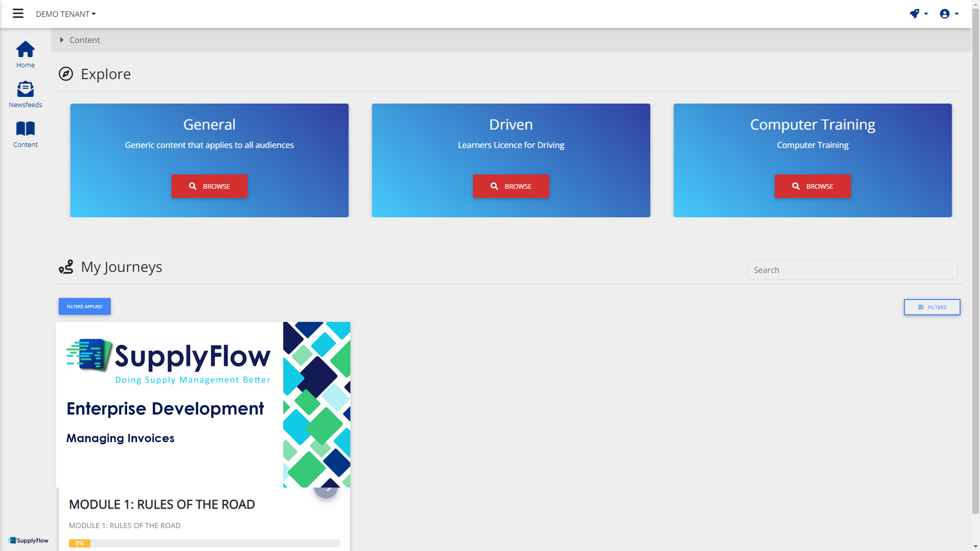Click 'Generic content that applies to all audiences'
This screenshot has height=551, width=980.
tap(209, 145)
